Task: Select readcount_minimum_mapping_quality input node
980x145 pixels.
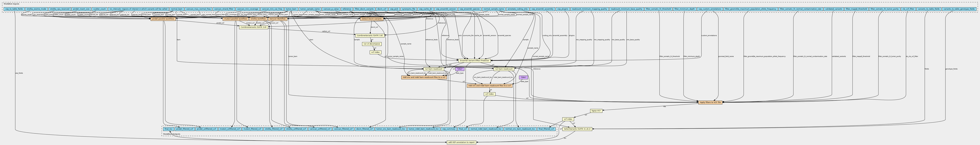Action: click(589, 9)
